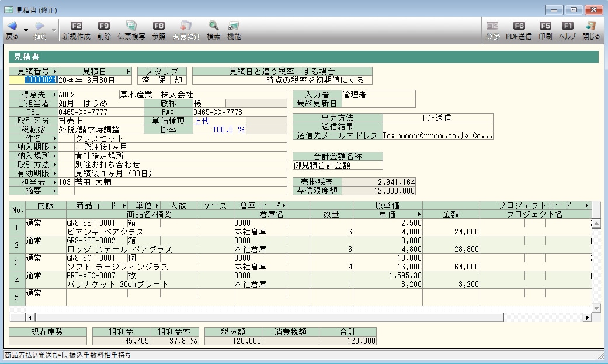Image resolution: width=608 pixels, height=364 pixels.
Task: Toggle the 却 stamp box
Action: coord(178,80)
